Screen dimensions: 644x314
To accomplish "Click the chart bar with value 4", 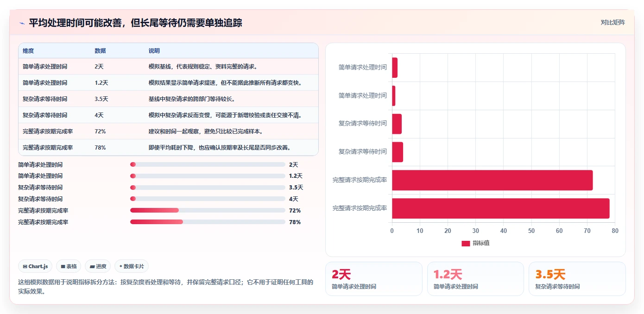I will tap(398, 152).
